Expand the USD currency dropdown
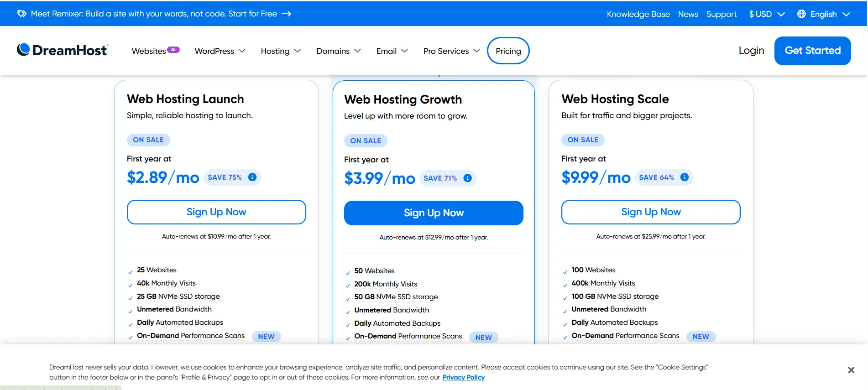Viewport: 868px width, 390px height. 767,14
